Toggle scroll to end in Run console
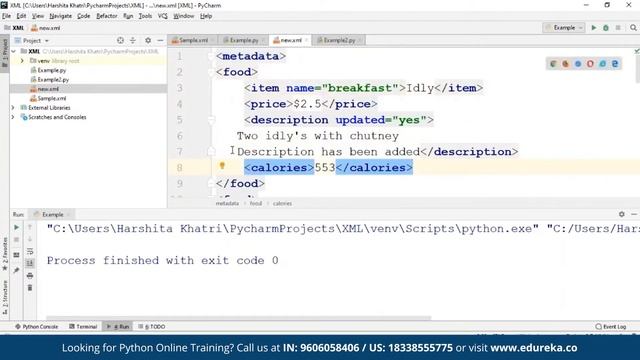640x360 pixels. pyautogui.click(x=30, y=264)
